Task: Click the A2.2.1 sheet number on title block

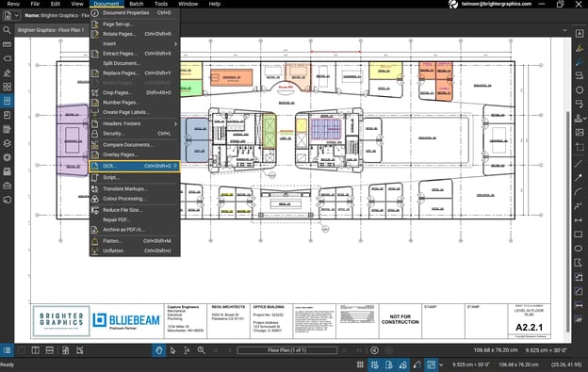Action: (529, 328)
